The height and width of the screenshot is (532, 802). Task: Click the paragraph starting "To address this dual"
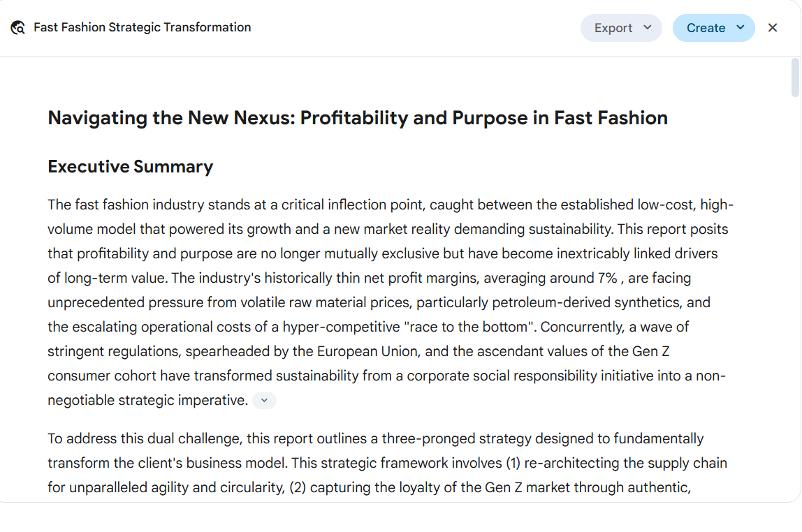click(x=387, y=463)
